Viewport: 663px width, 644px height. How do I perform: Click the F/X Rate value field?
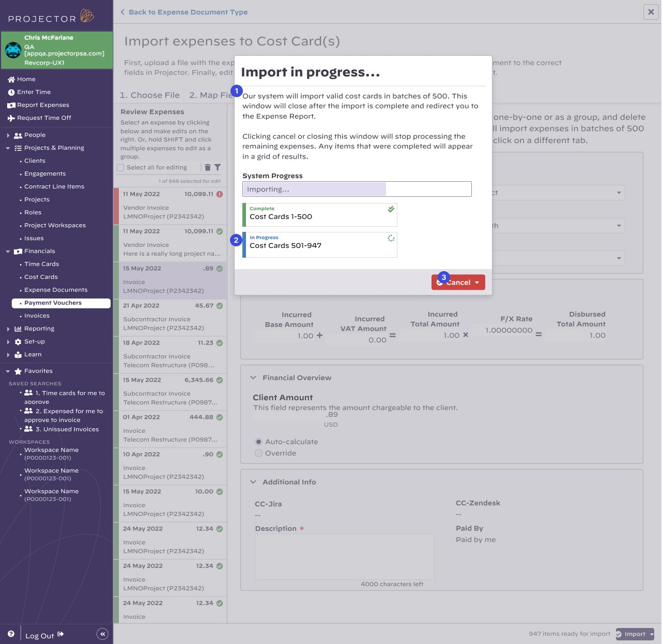[x=508, y=331]
